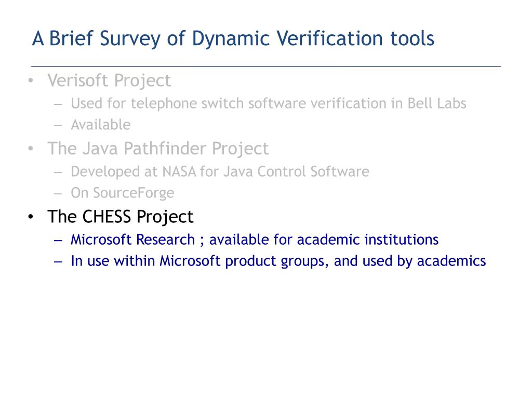The height and width of the screenshot is (399, 532).
Task: Click the dash before "Used for telephone switch"
Action: click(x=58, y=104)
